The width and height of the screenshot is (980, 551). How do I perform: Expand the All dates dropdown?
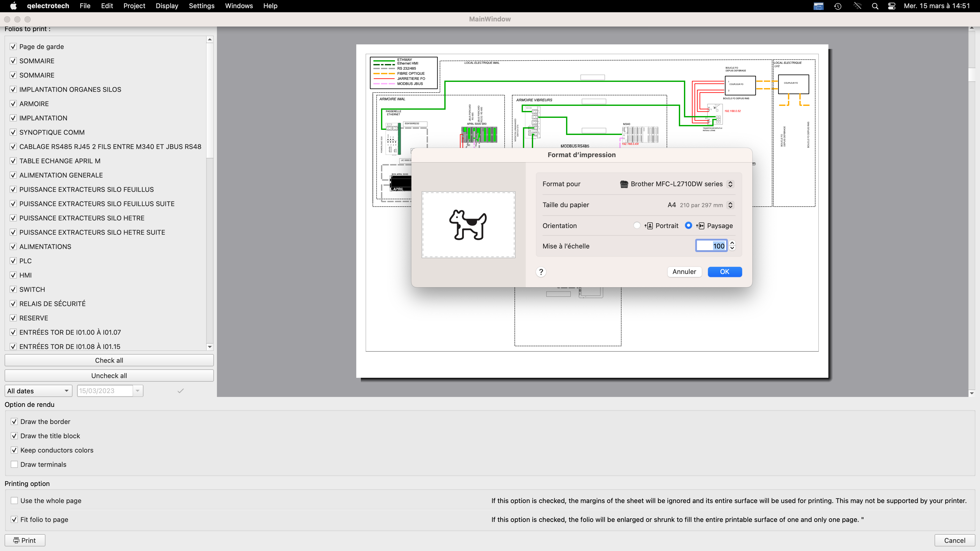pyautogui.click(x=38, y=391)
